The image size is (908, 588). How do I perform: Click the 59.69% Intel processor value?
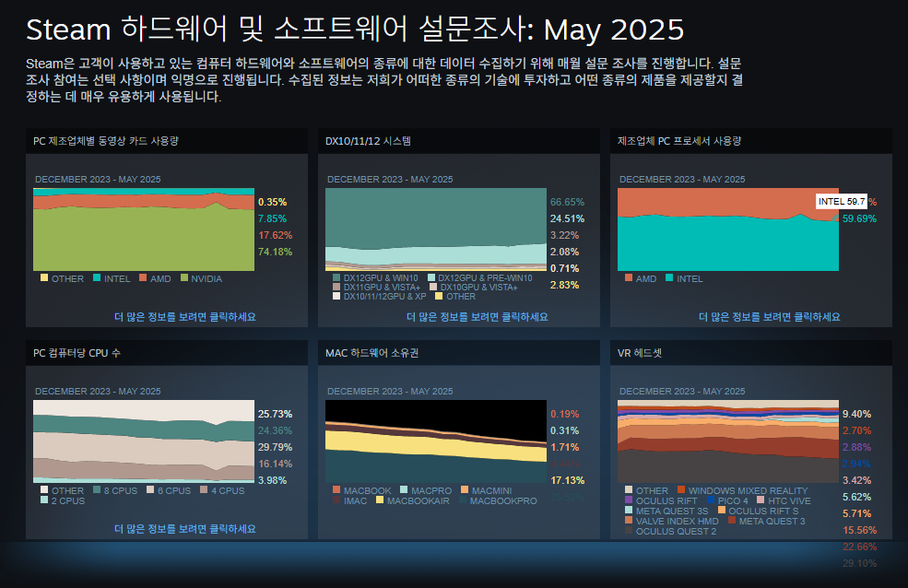(x=859, y=218)
